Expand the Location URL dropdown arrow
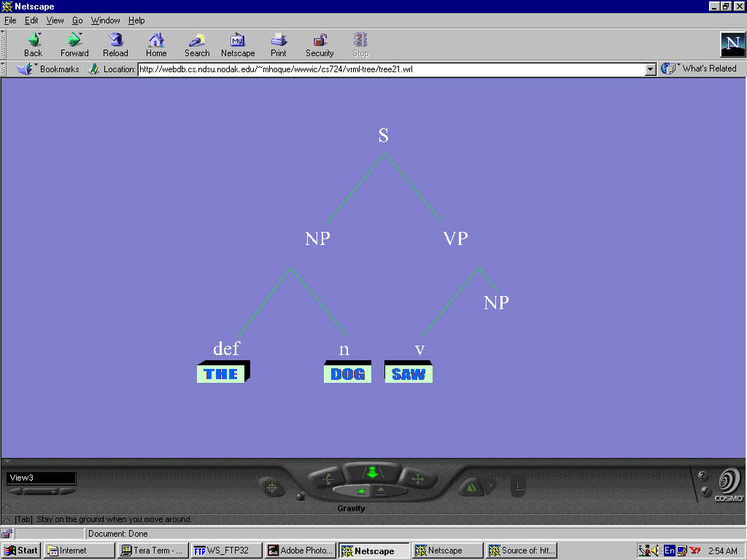Image resolution: width=747 pixels, height=560 pixels. 651,69
